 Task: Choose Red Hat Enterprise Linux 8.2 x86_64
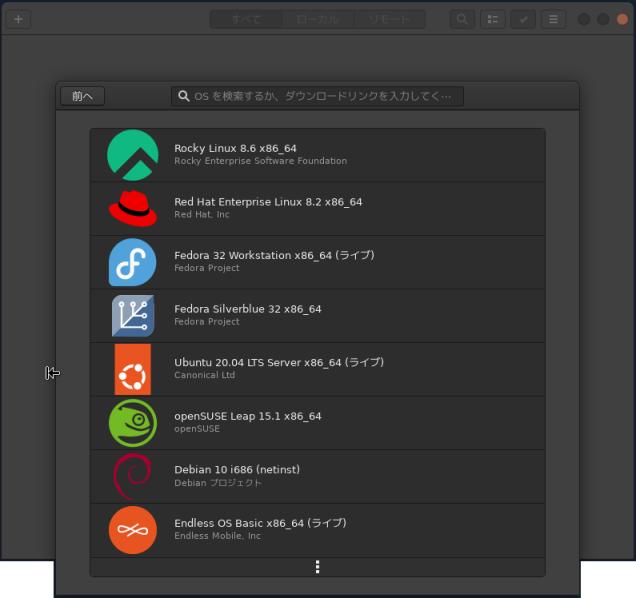[x=318, y=209]
